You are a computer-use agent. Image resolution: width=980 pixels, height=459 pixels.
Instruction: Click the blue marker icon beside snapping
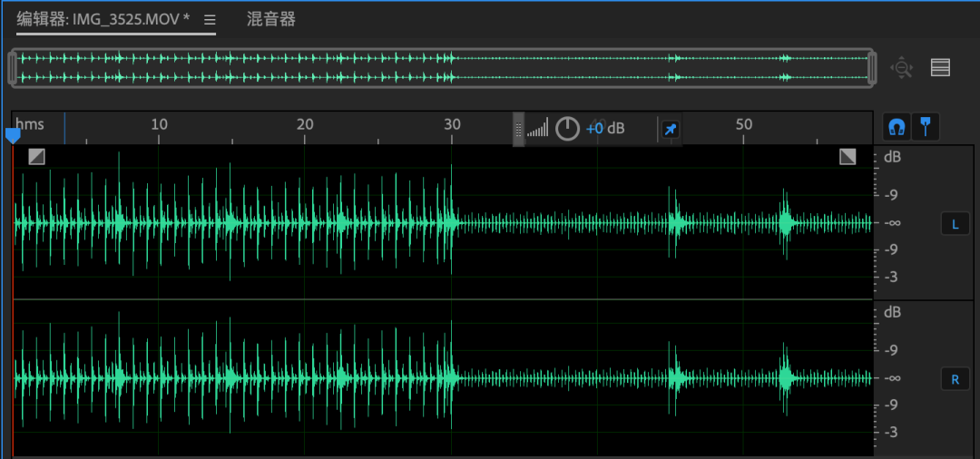click(926, 127)
